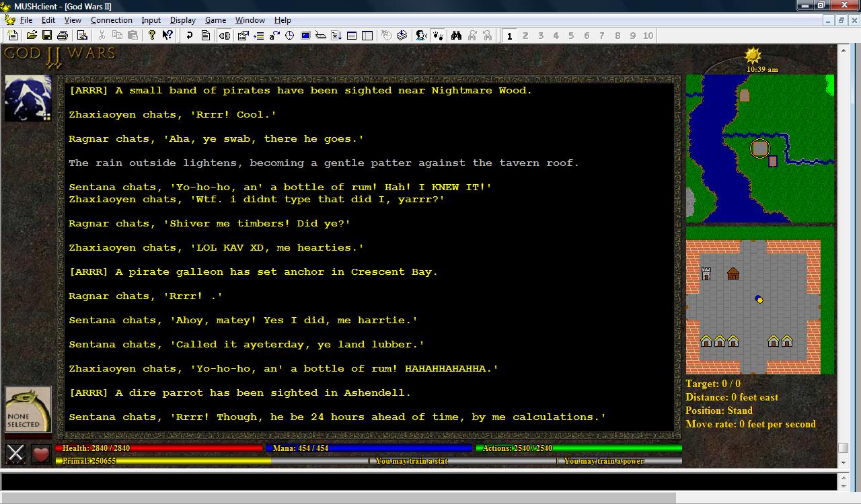Open the Game menu
Viewport: 861px width, 504px height.
215,20
